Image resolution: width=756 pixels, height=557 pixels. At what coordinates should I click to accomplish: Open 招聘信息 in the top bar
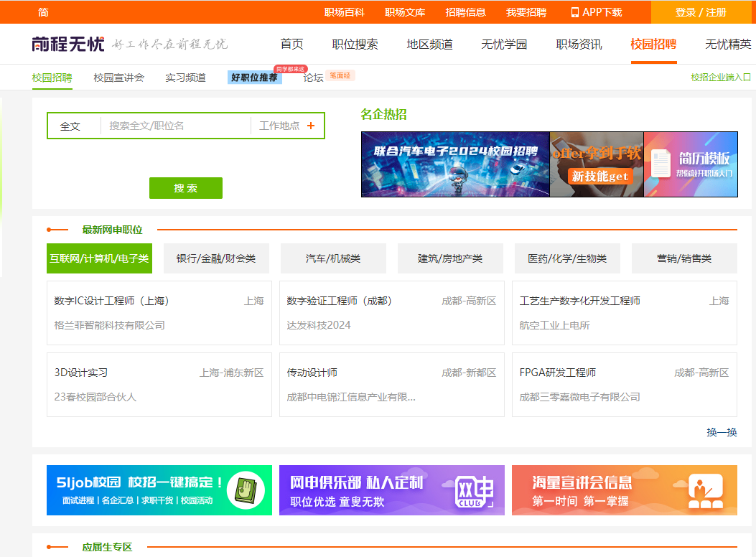[x=466, y=12]
